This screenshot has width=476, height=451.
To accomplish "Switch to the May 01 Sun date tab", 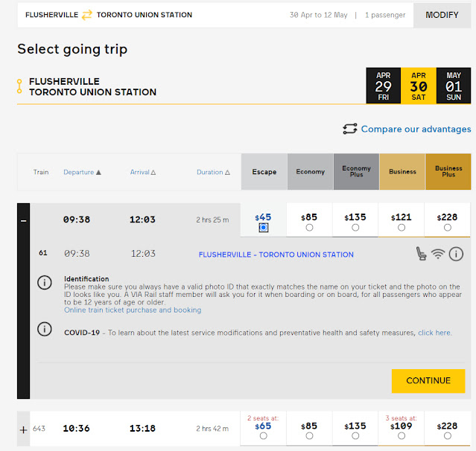I will [x=454, y=86].
